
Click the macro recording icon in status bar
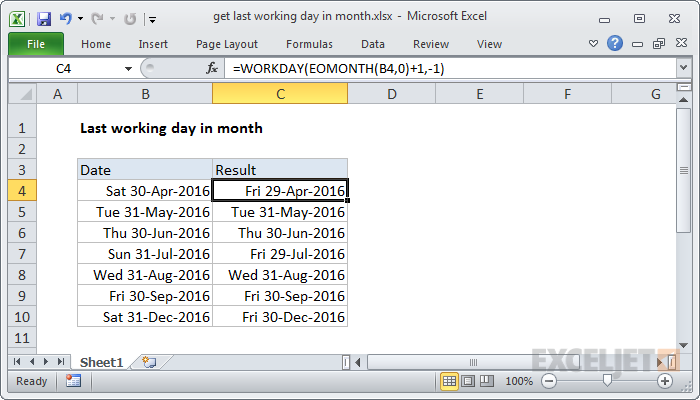[73, 381]
